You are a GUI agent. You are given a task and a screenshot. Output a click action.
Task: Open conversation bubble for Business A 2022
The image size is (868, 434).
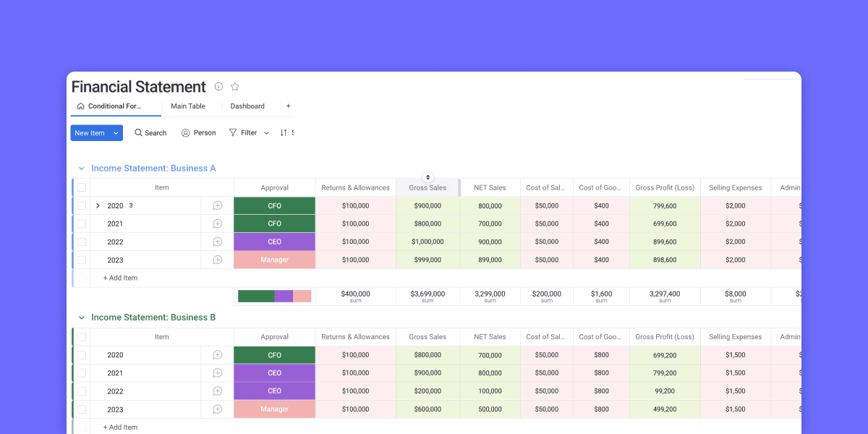point(218,242)
